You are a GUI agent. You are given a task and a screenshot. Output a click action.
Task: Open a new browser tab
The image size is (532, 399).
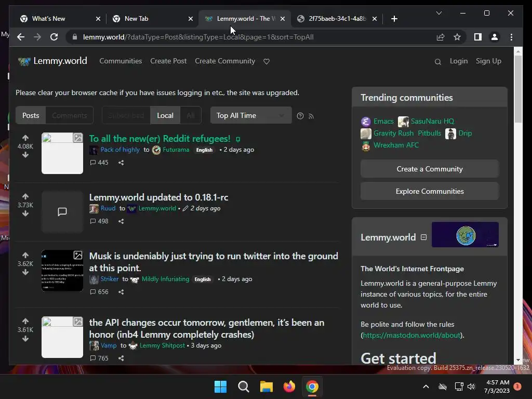(394, 19)
